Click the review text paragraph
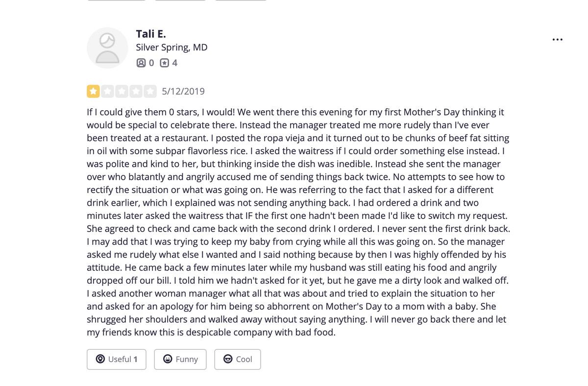The image size is (588, 386). pos(298,222)
